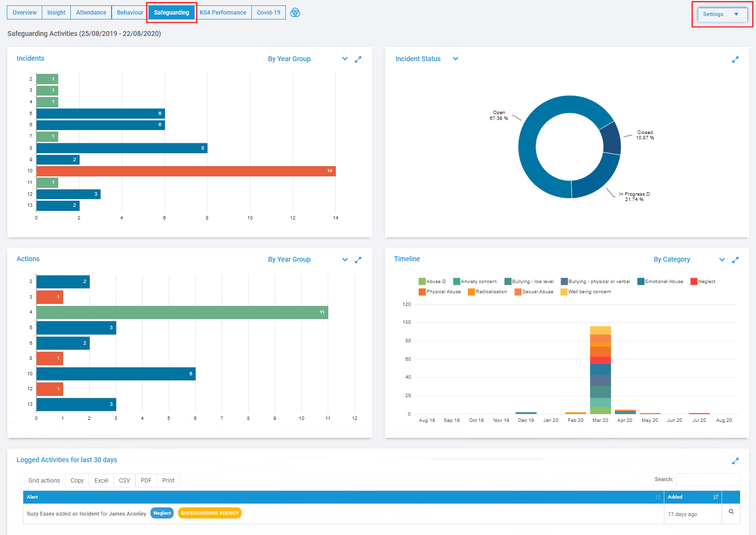This screenshot has height=535, width=756.
Task: Click the globe icon beside the Covid-19 tab
Action: (295, 13)
